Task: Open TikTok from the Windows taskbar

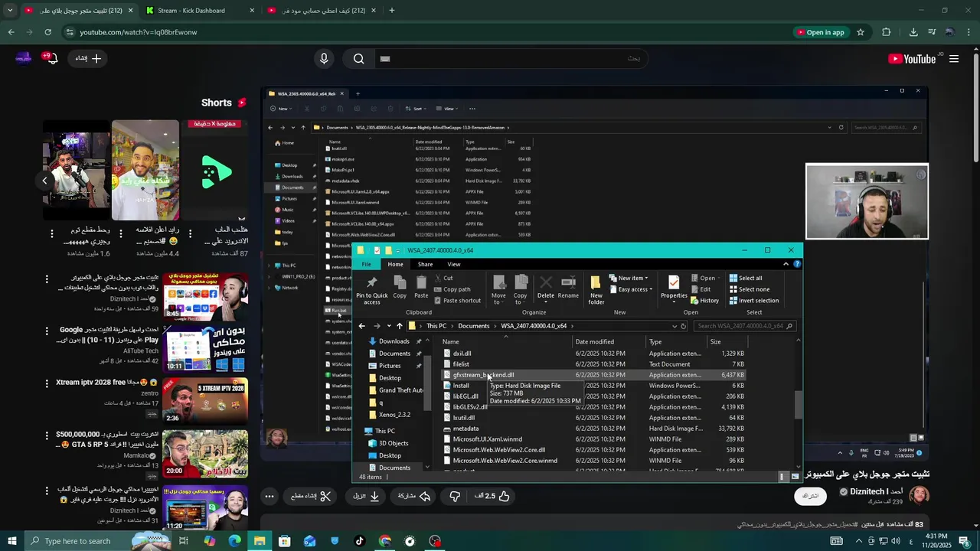Action: pos(360,541)
